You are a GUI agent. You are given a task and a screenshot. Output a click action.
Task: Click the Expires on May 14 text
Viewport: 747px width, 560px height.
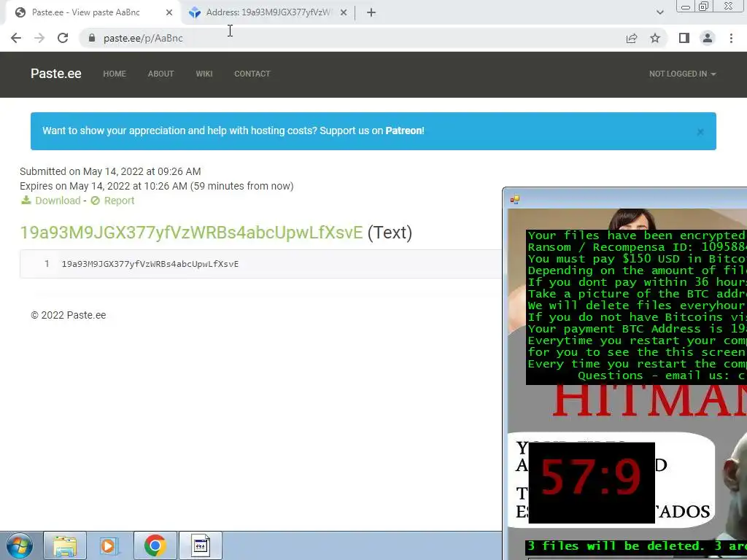tap(156, 186)
